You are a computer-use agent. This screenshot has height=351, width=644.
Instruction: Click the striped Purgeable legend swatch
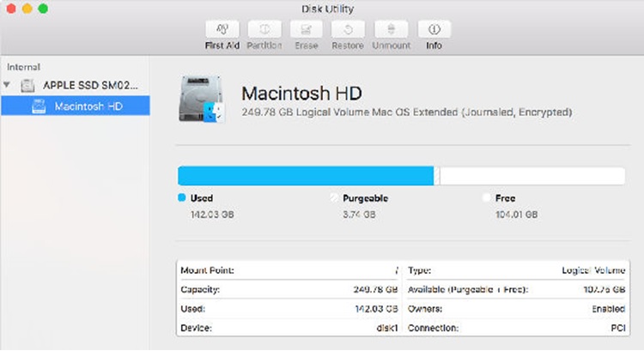(334, 198)
